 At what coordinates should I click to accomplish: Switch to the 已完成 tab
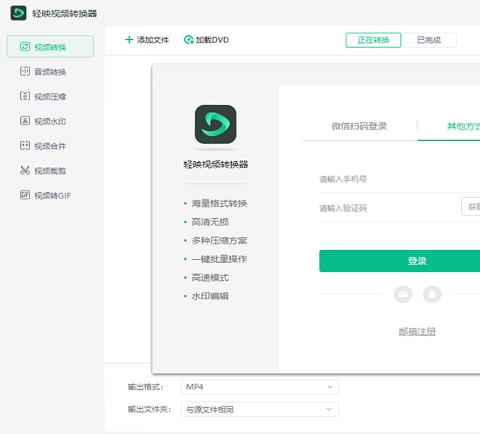click(x=429, y=40)
